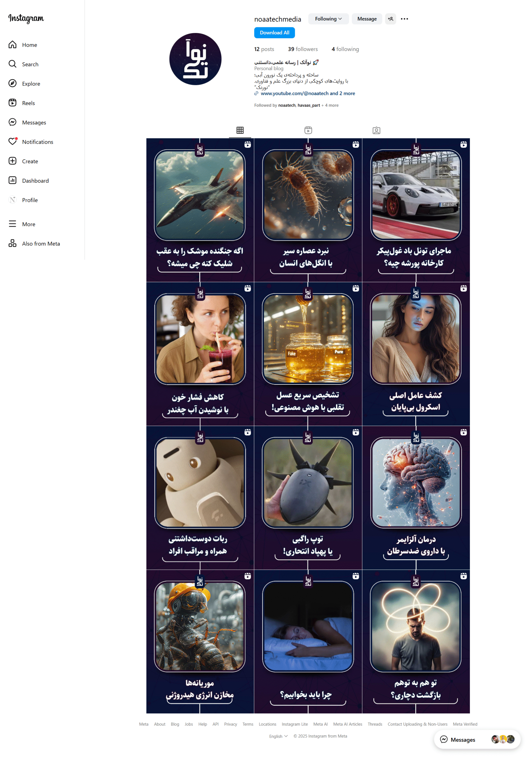Open the fighter jet reel thumbnail
Viewport: 532px width, 760px height.
coord(200,210)
